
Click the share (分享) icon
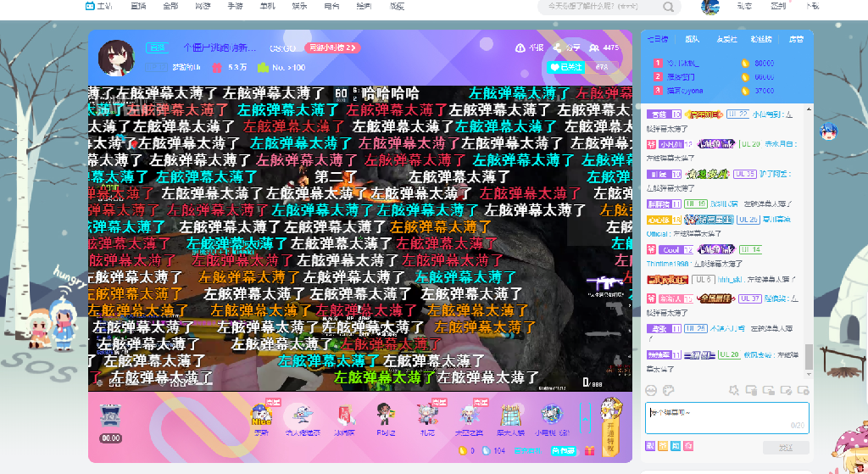(558, 48)
